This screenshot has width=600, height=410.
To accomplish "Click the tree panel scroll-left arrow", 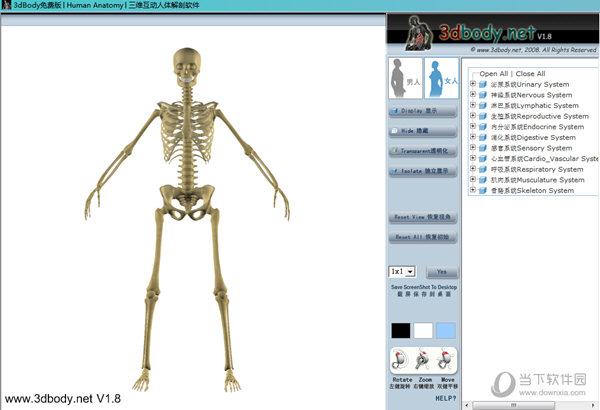I will pos(466,405).
